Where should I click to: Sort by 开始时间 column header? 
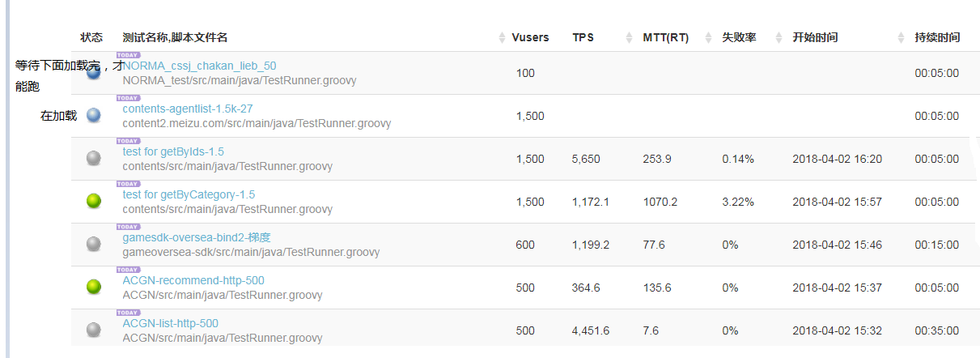815,37
